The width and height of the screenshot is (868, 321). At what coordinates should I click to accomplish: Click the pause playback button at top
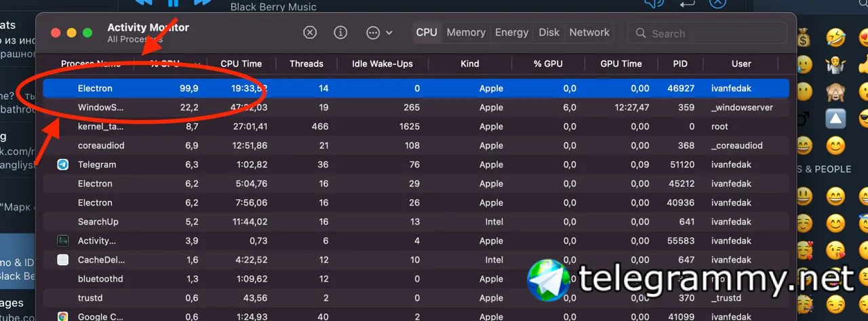[x=173, y=3]
